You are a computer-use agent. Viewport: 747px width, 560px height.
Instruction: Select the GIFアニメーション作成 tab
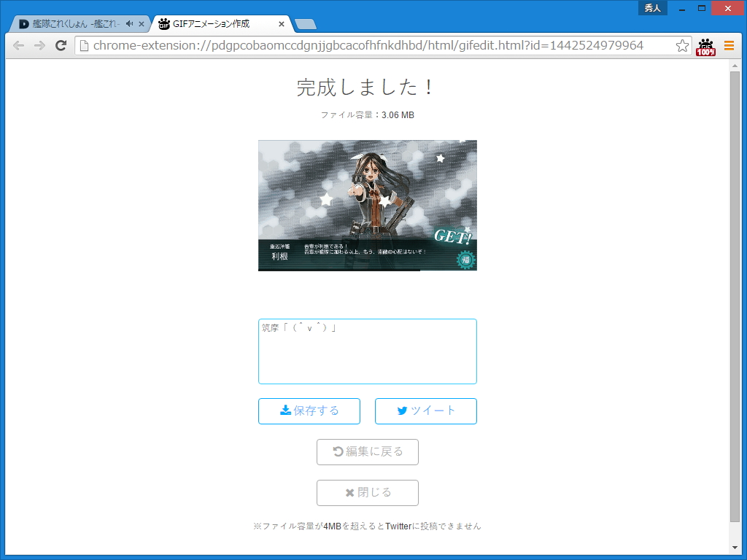tap(215, 23)
